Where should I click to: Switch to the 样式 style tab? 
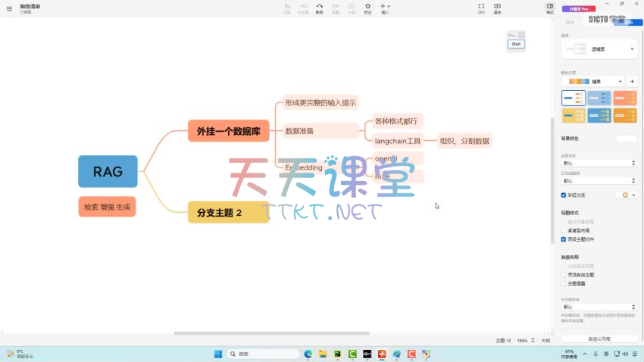pos(571,23)
